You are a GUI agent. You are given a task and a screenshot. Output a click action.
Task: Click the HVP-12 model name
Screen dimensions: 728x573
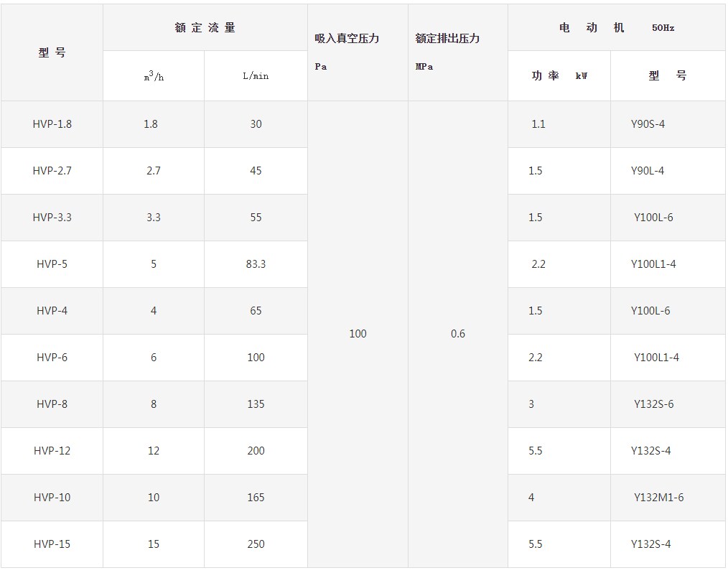52,451
